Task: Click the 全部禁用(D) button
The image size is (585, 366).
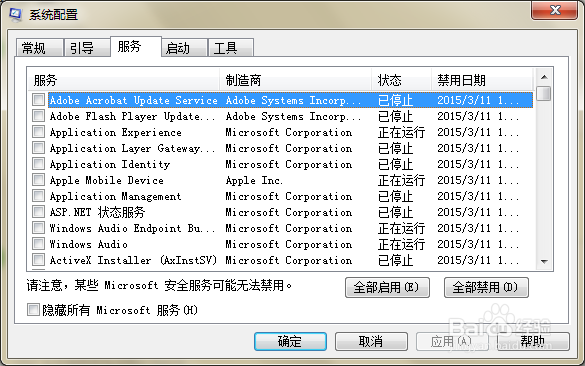Action: click(x=486, y=287)
